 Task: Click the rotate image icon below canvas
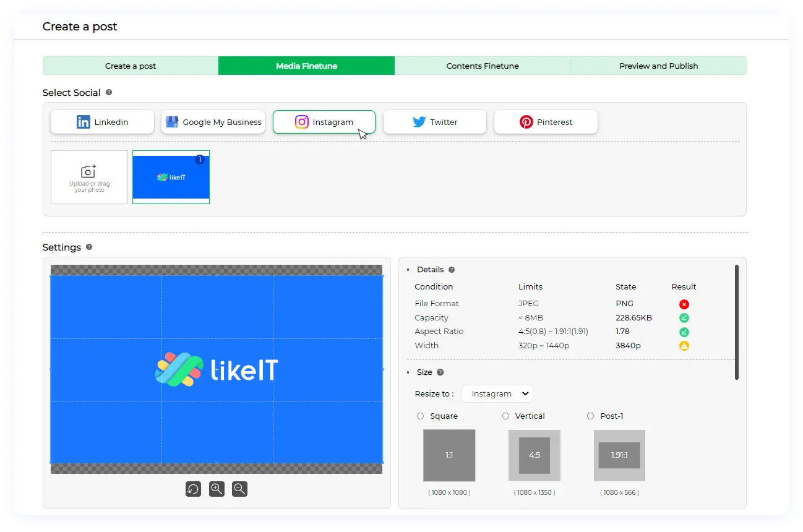point(193,489)
